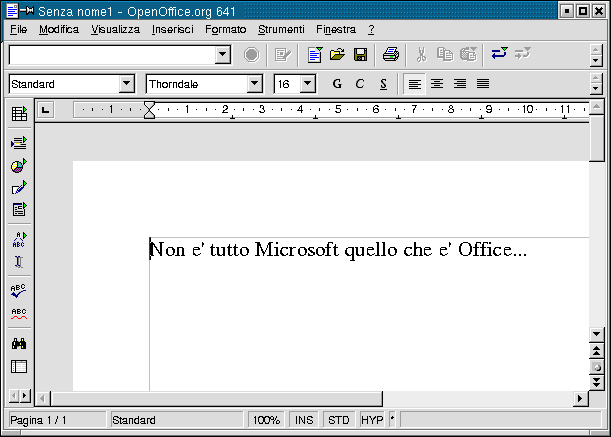Print document directly icon
611x437 pixels.
(x=391, y=54)
